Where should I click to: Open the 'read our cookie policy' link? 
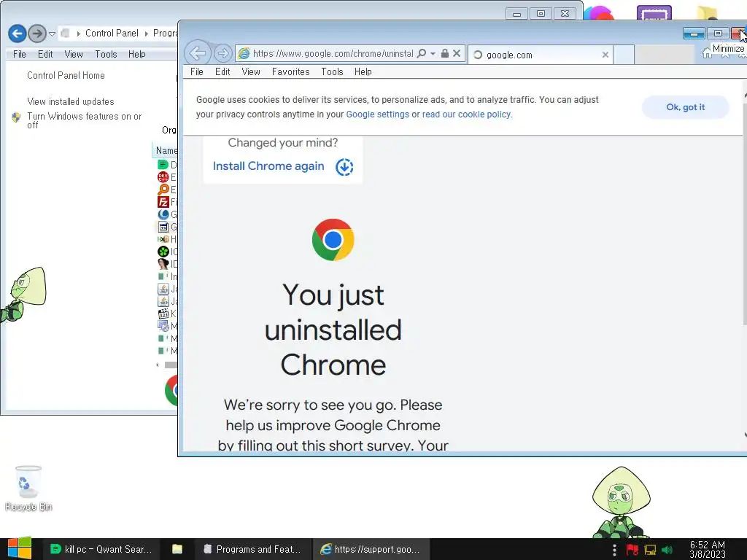pyautogui.click(x=466, y=114)
